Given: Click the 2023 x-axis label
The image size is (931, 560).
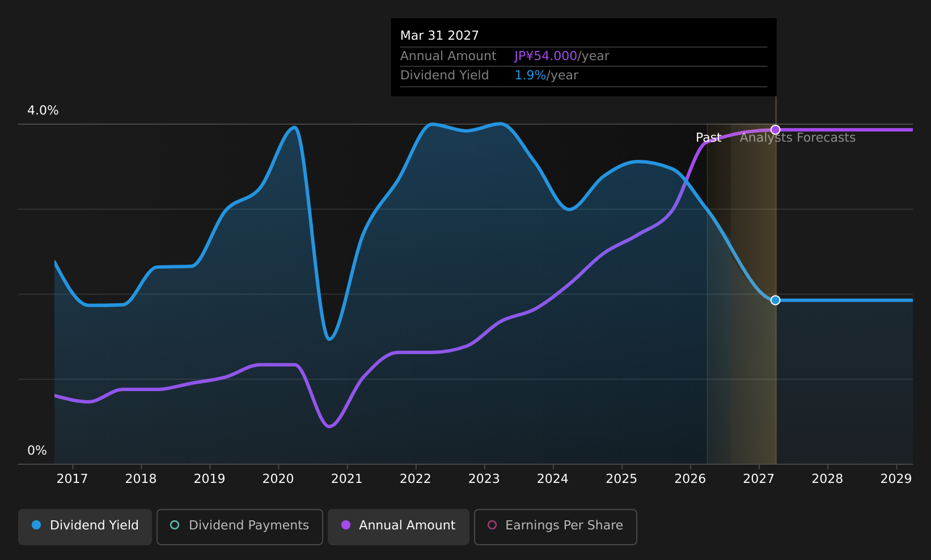Looking at the screenshot, I should pos(484,479).
